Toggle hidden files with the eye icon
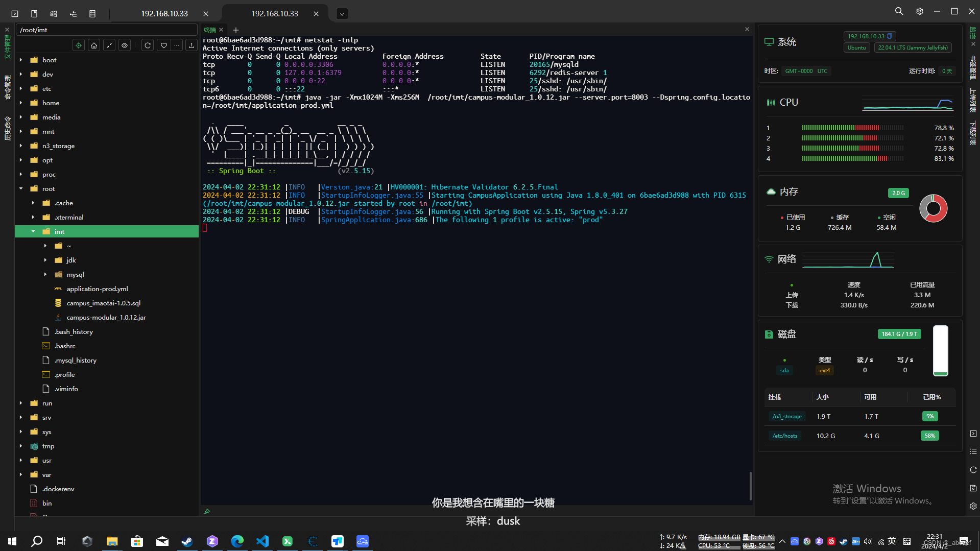 pos(125,45)
